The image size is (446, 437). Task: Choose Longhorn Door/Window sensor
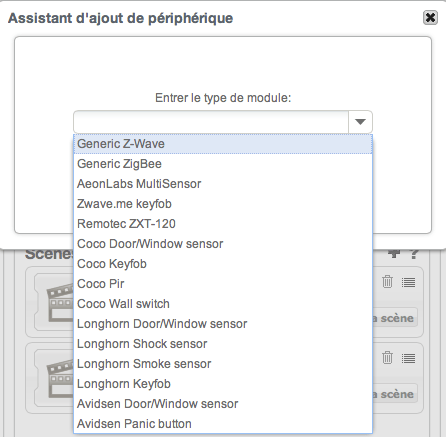[223, 324]
